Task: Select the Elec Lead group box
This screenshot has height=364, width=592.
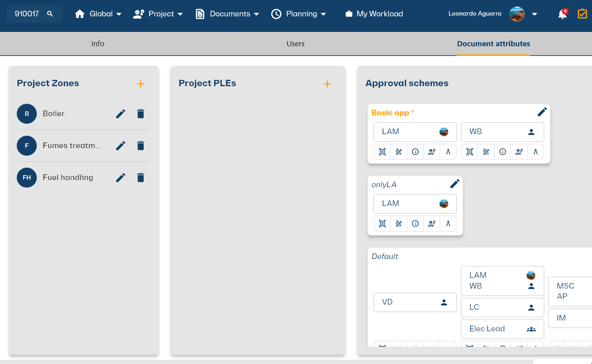Action: pyautogui.click(x=503, y=329)
